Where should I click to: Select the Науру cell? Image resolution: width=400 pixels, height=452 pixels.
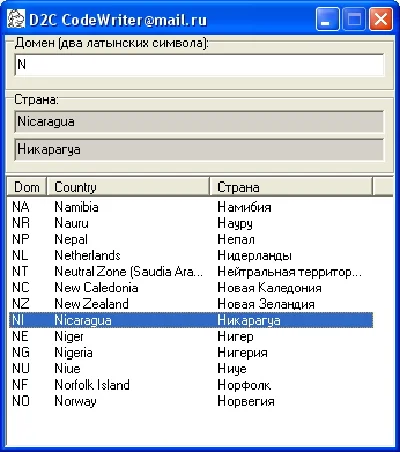[235, 224]
